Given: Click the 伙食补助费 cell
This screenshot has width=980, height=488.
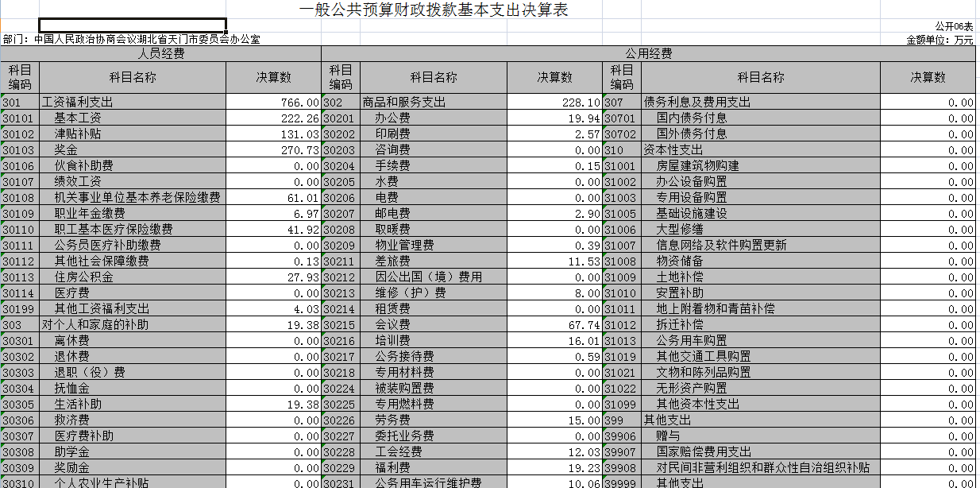Looking at the screenshot, I should [x=133, y=166].
